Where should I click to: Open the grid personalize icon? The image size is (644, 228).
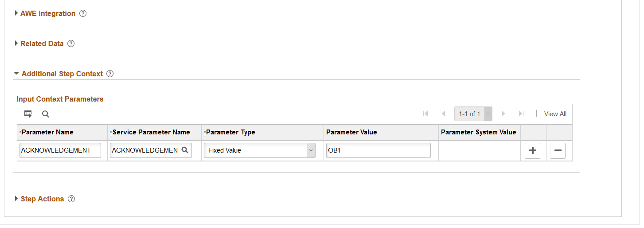[x=28, y=114]
